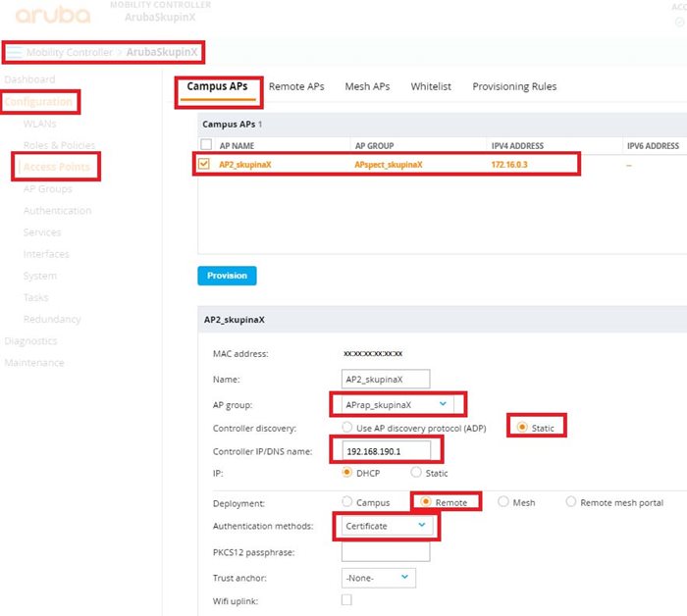This screenshot has height=616, width=687.
Task: Click the APspect_skupinaX group cell
Action: tap(389, 165)
